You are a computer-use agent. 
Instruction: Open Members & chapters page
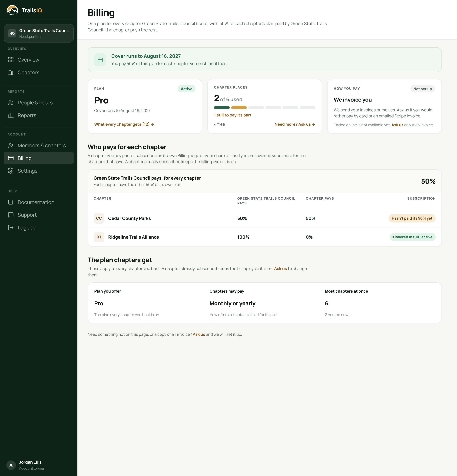(39, 145)
